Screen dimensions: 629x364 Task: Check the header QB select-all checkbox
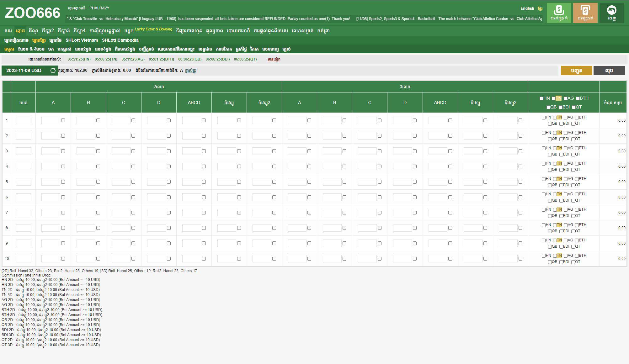(x=548, y=107)
